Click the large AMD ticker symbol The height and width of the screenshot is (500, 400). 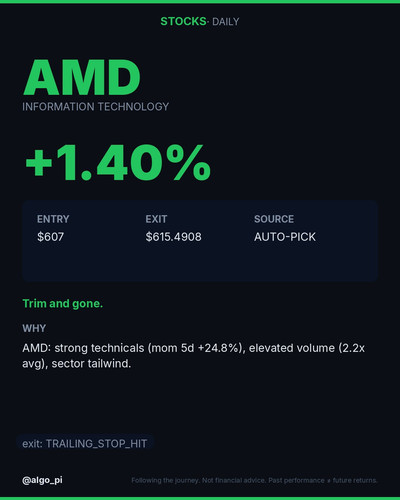click(x=82, y=78)
